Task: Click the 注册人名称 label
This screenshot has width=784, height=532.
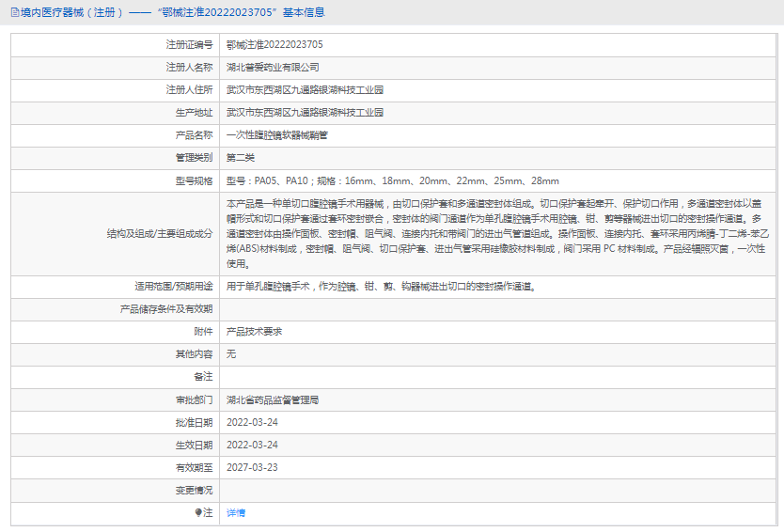Action: pos(190,67)
